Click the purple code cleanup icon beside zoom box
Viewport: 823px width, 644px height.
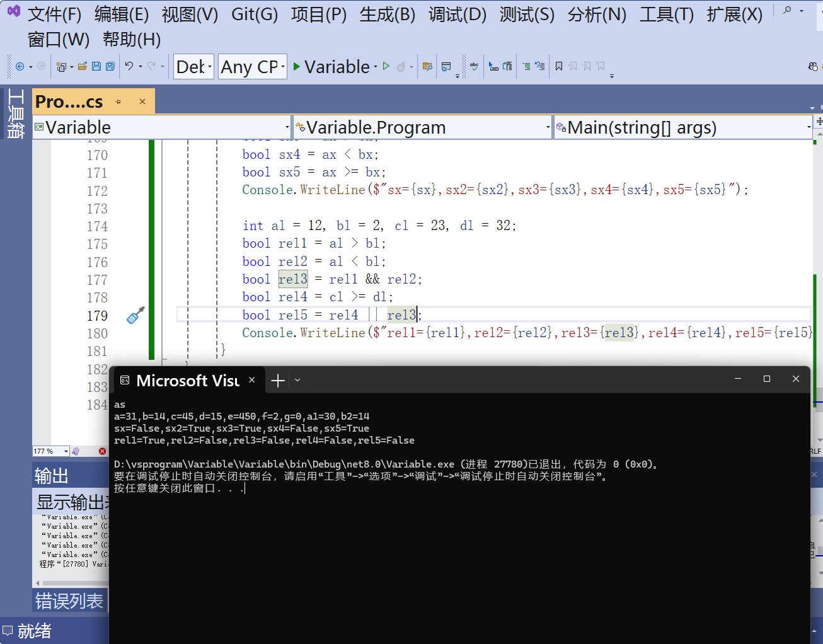(76, 451)
